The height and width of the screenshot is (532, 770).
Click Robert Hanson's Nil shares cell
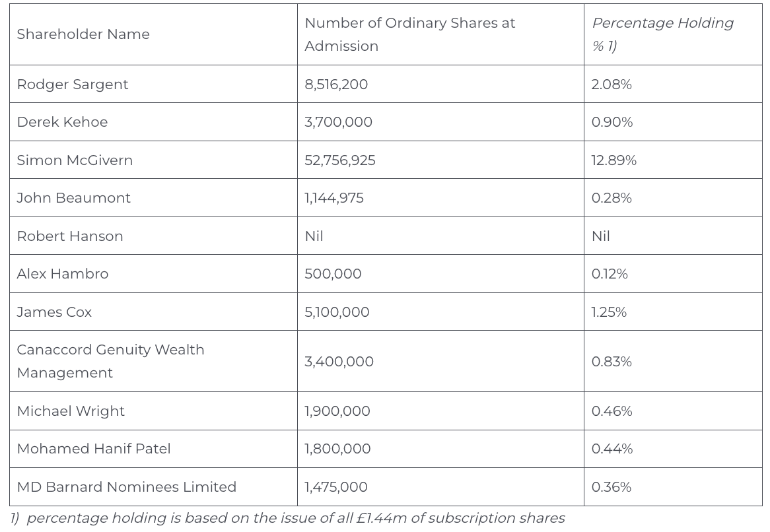coord(314,236)
